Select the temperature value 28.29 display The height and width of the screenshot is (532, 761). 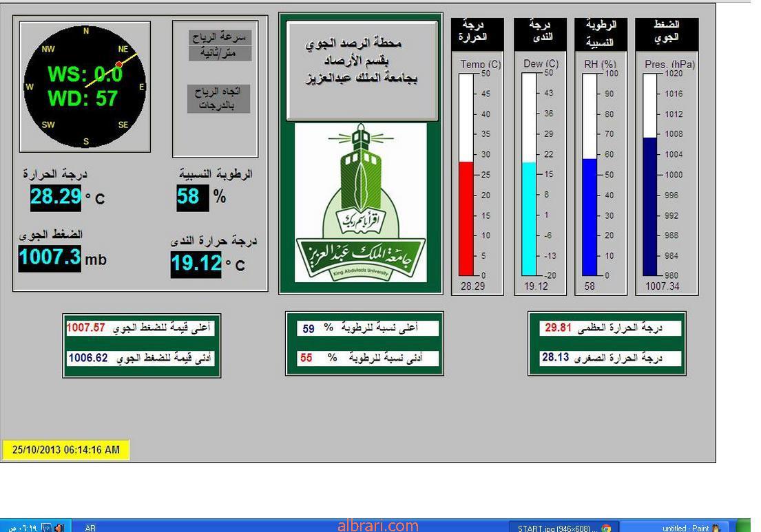[56, 198]
